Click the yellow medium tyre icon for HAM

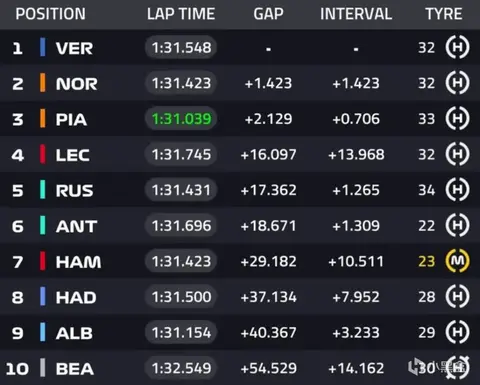tap(457, 261)
